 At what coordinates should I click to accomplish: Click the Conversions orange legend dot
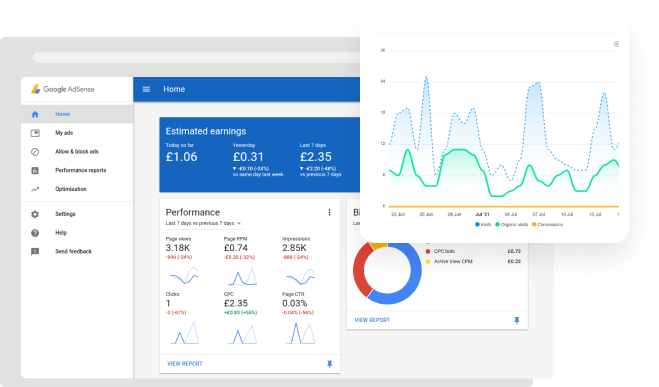pos(534,224)
